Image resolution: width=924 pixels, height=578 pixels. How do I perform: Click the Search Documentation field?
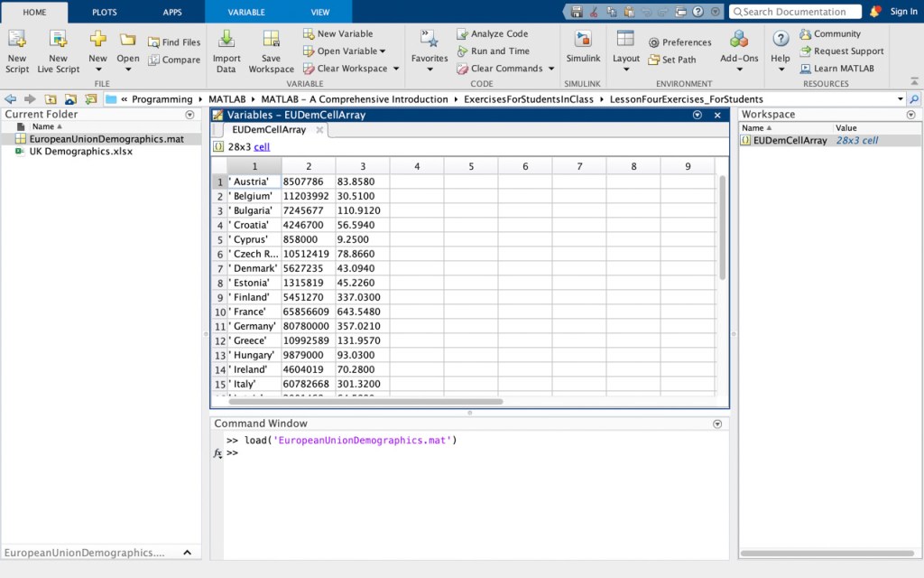coord(796,12)
